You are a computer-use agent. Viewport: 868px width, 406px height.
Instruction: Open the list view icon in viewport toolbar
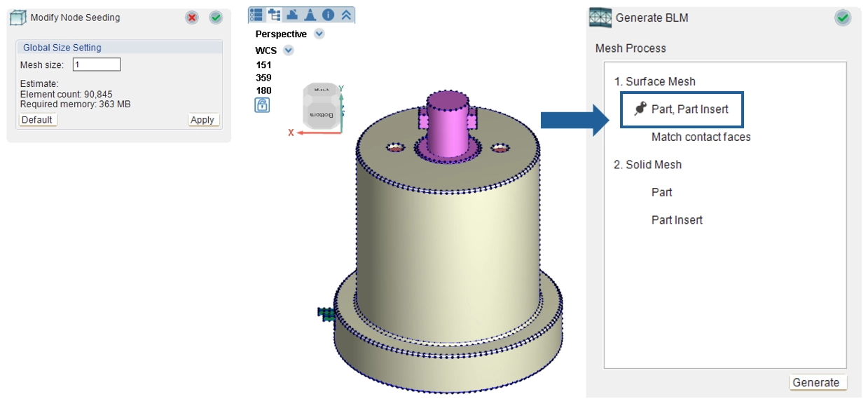click(x=256, y=15)
